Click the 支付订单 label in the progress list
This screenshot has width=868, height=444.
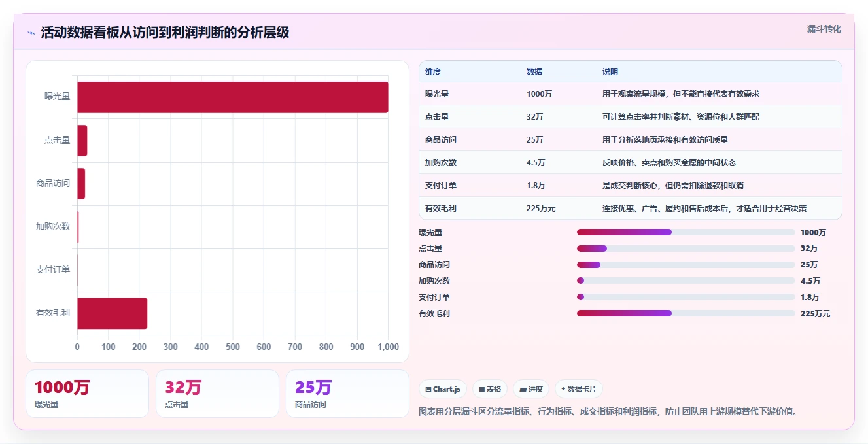[434, 298]
